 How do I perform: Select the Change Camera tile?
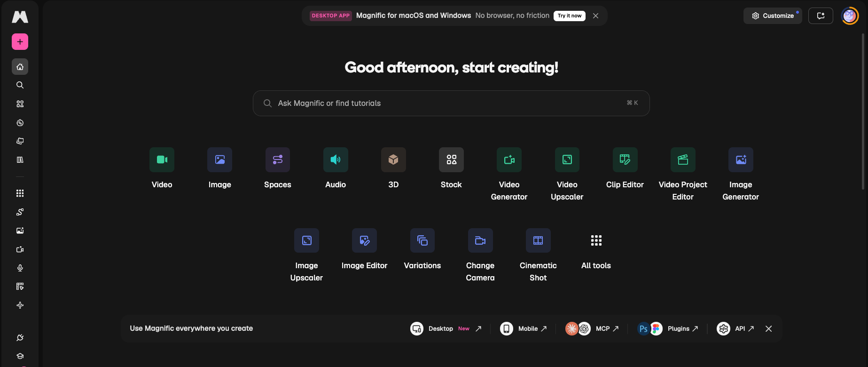click(480, 255)
